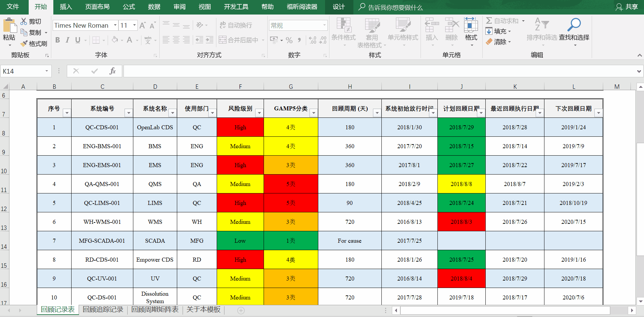
Task: Click the accounting number format icon
Action: pyautogui.click(x=274, y=40)
